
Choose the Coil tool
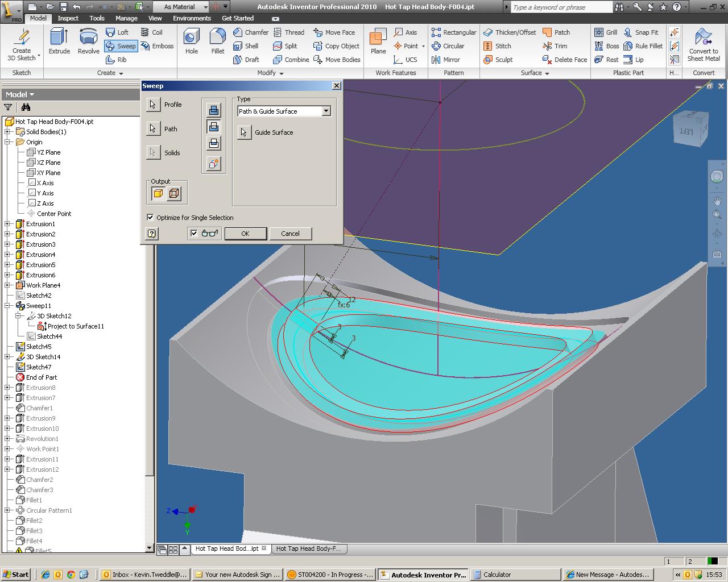click(x=151, y=32)
